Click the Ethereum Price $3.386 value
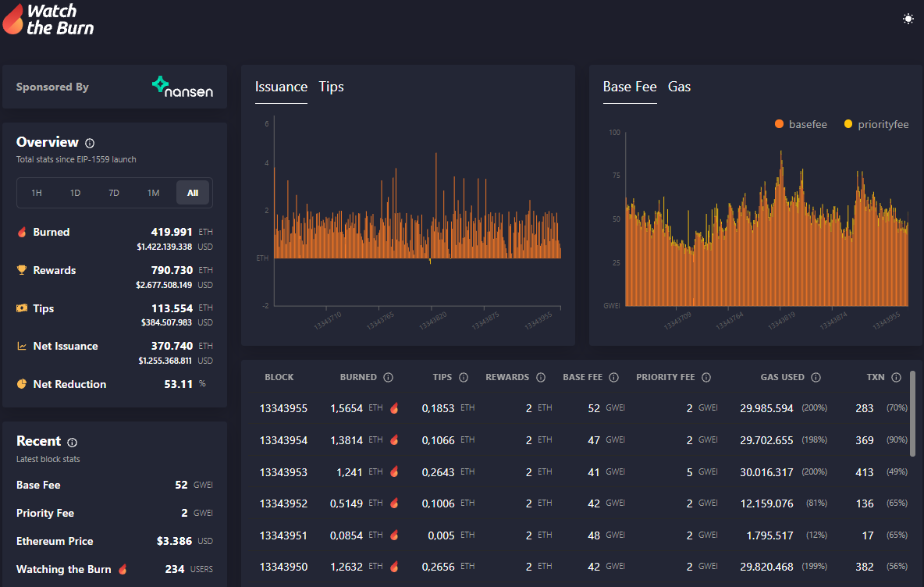Image resolution: width=924 pixels, height=587 pixels. pos(175,541)
